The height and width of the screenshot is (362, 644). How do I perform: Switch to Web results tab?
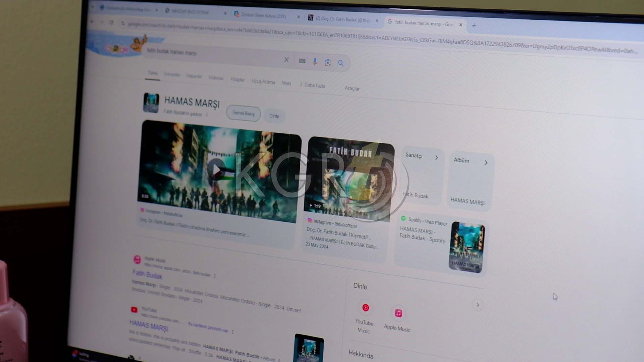(286, 83)
